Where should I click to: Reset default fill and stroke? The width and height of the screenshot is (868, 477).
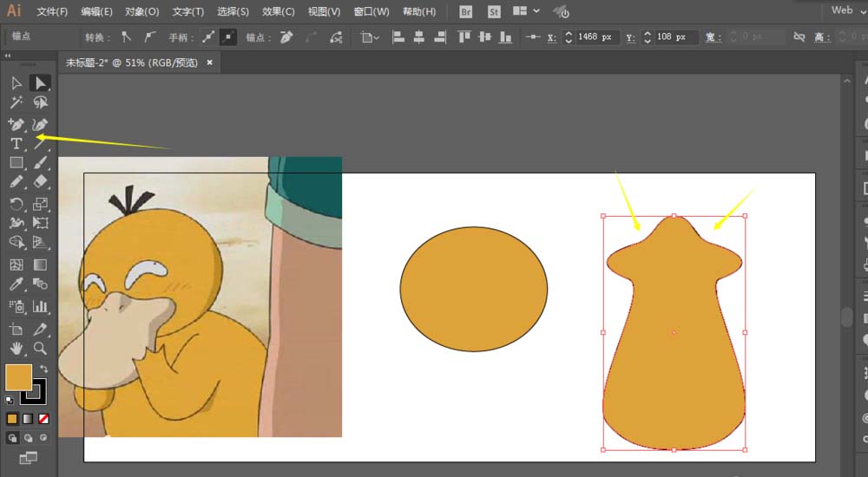click(x=10, y=400)
